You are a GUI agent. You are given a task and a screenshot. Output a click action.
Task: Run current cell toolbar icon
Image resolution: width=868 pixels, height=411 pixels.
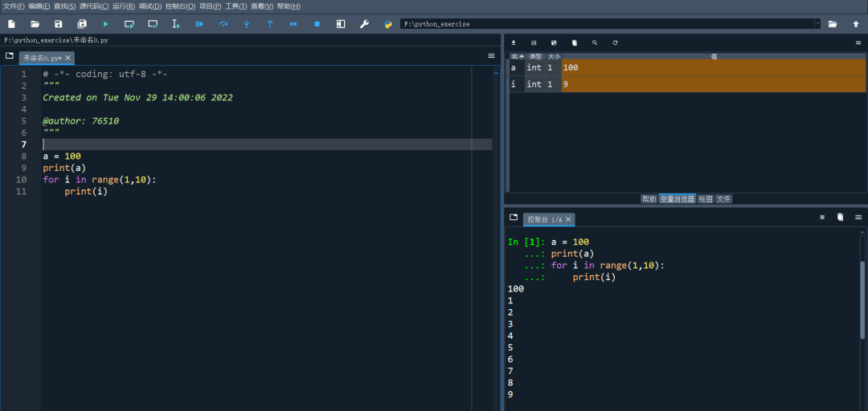tap(129, 24)
